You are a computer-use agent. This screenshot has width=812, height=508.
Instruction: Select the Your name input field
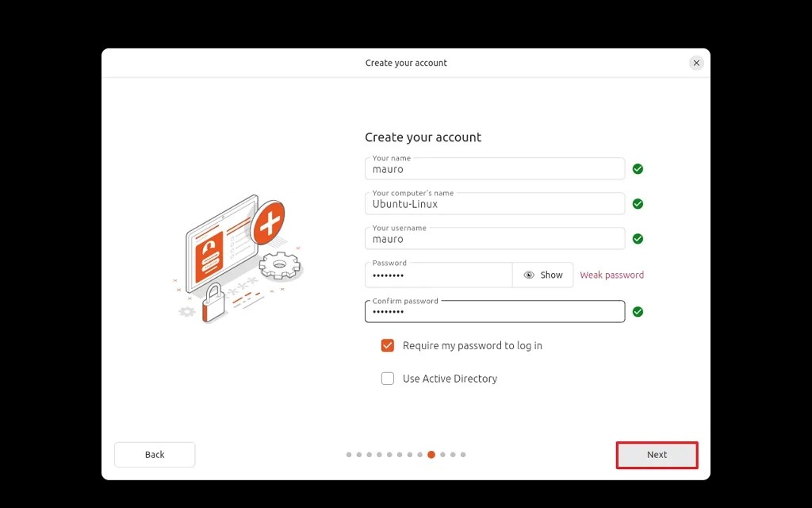[494, 169]
